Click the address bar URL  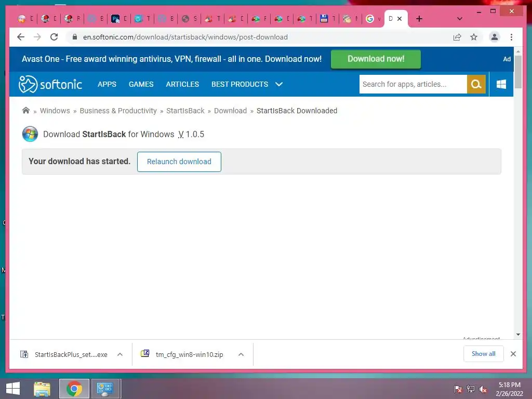185,37
